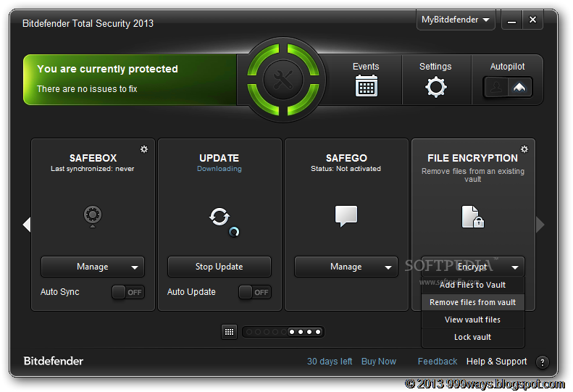Click the Safego speech bubble icon
Image resolution: width=573 pixels, height=392 pixels.
pos(346,216)
